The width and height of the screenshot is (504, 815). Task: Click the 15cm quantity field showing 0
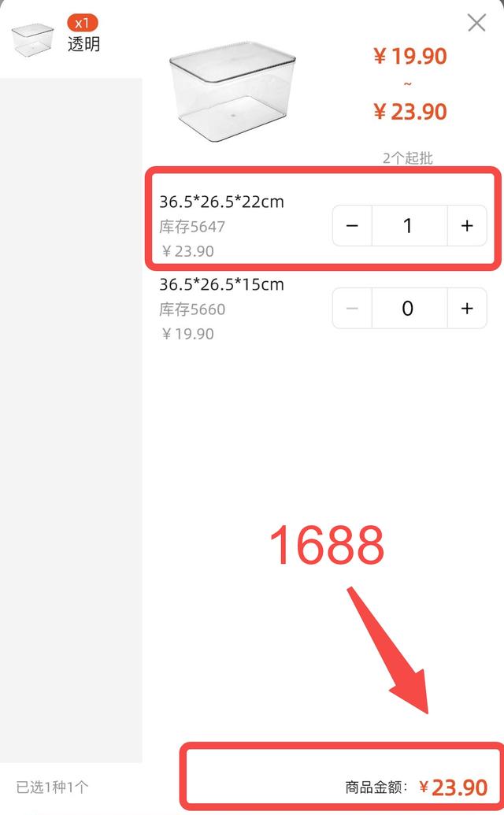point(409,308)
